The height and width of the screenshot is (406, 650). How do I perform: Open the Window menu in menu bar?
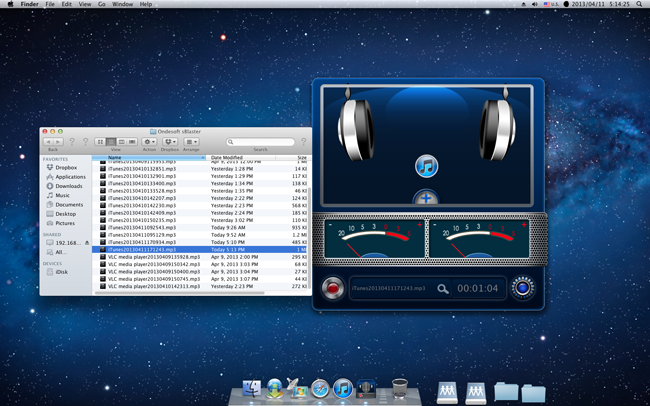(x=123, y=4)
